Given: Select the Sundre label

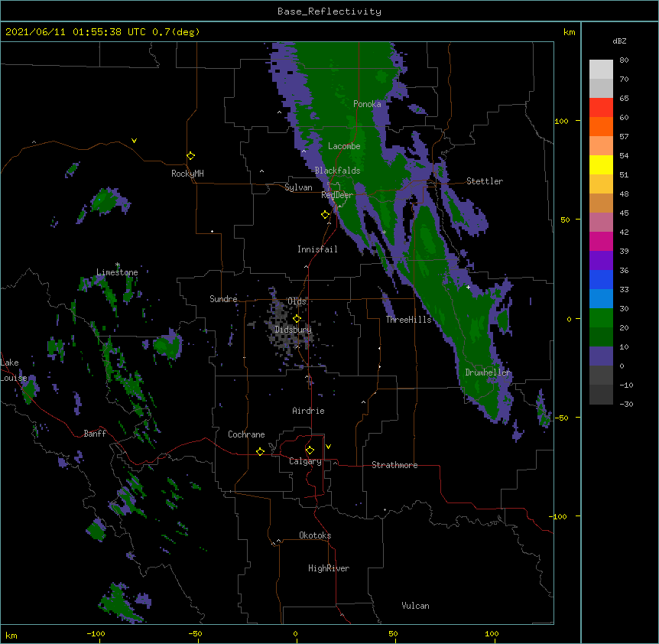Looking at the screenshot, I should [223, 299].
